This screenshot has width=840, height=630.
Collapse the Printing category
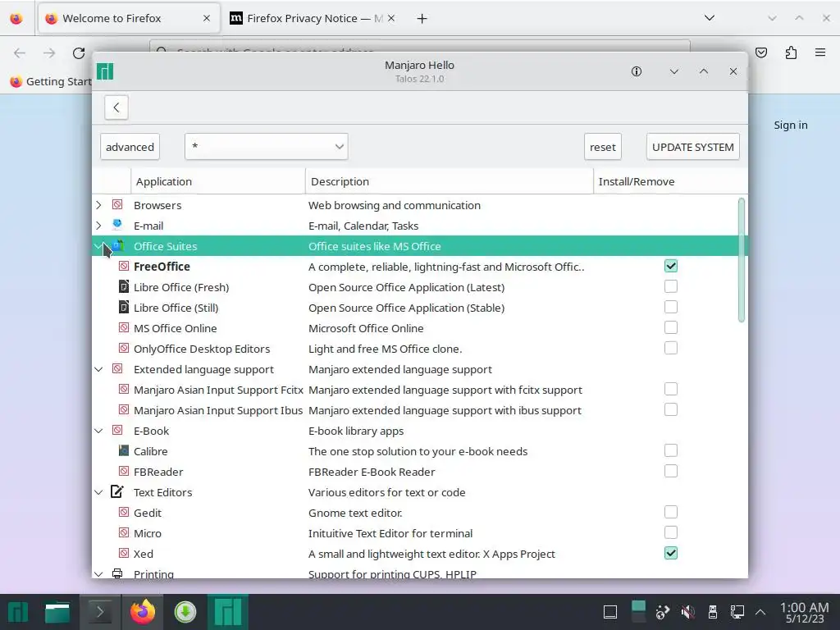(x=98, y=573)
